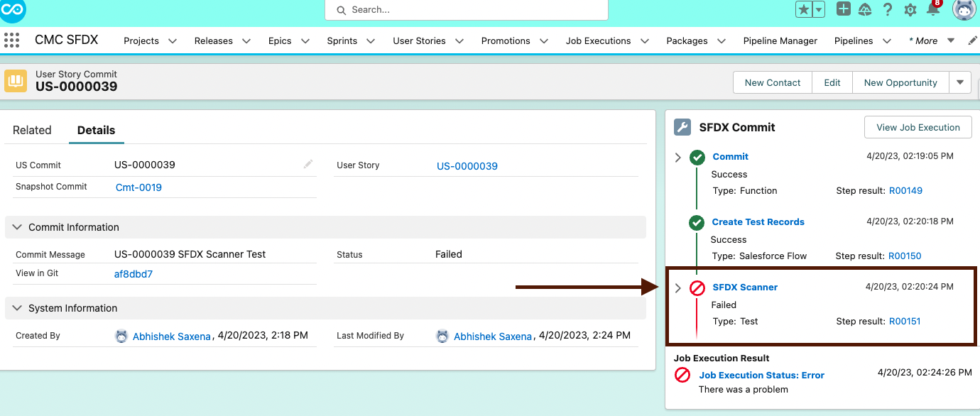Open Salesforce Setup via the gear icon

(910, 10)
